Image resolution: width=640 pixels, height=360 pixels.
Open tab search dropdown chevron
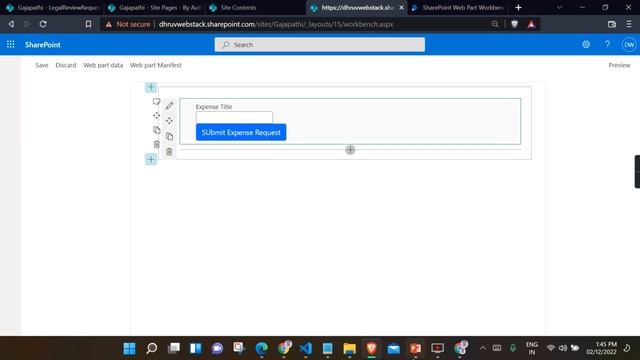pyautogui.click(x=559, y=7)
